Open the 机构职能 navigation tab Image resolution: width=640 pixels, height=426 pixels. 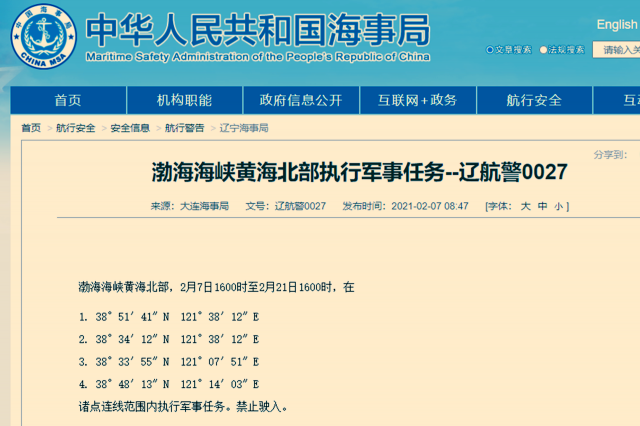coord(184,100)
